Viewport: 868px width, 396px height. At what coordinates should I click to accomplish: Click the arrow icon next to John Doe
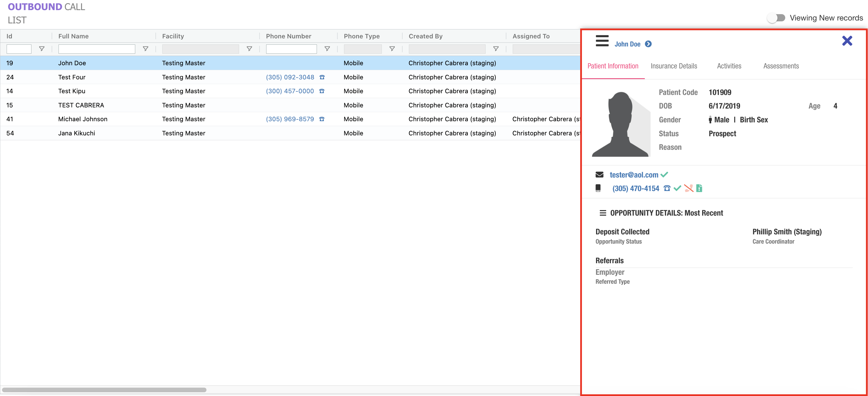tap(648, 44)
